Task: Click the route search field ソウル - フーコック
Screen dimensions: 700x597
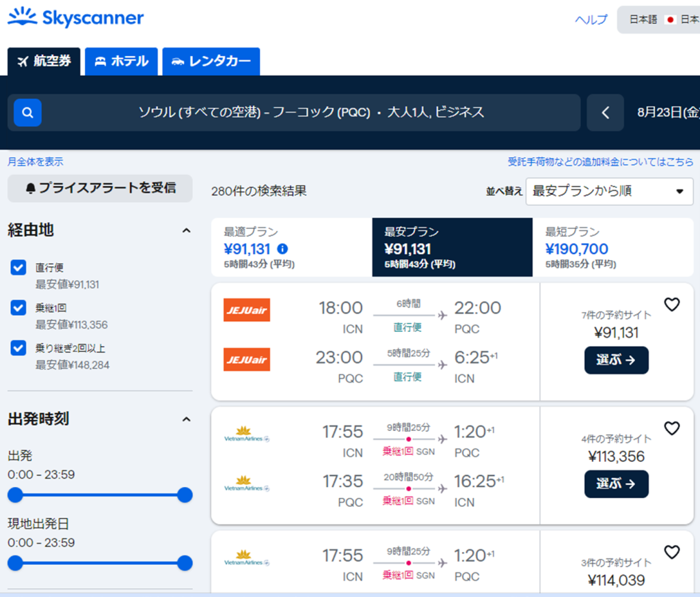Action: click(311, 113)
